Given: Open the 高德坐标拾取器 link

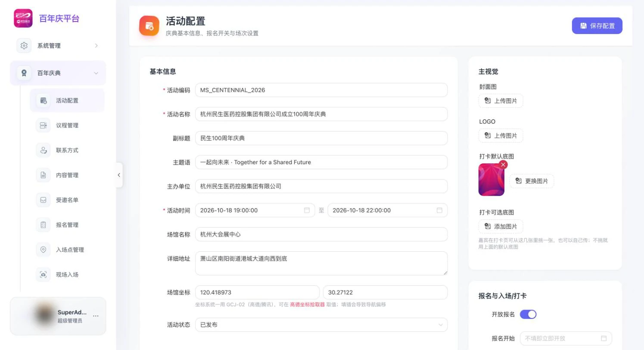Looking at the screenshot, I should click(307, 304).
